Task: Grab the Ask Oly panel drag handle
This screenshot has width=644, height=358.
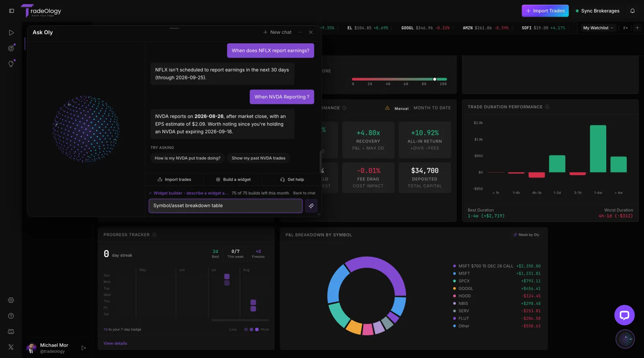Action: pos(174,28)
